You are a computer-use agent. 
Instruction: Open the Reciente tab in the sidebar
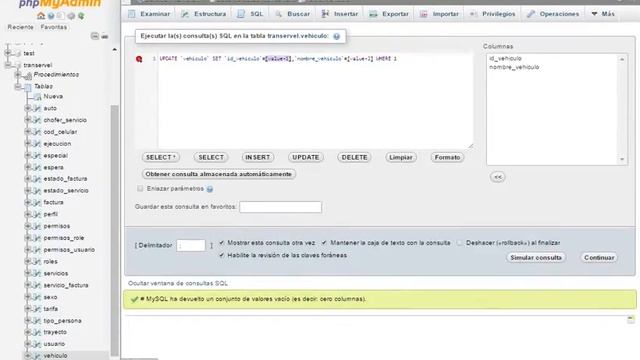click(20, 27)
